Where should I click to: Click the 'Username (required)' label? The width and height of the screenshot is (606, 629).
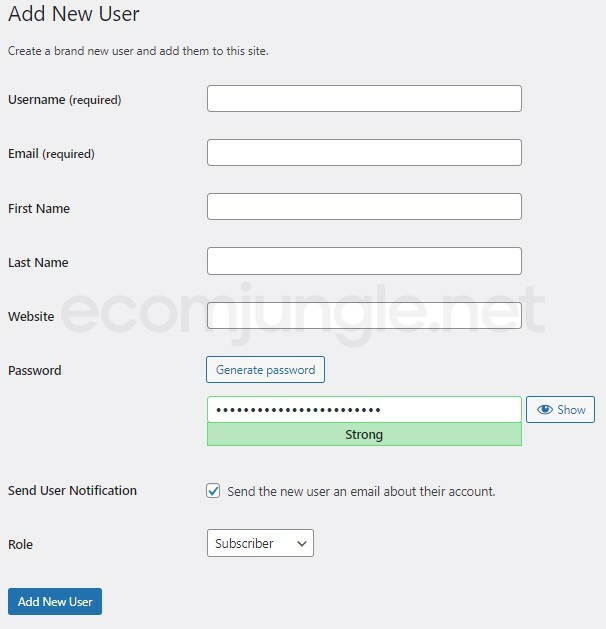click(x=64, y=100)
